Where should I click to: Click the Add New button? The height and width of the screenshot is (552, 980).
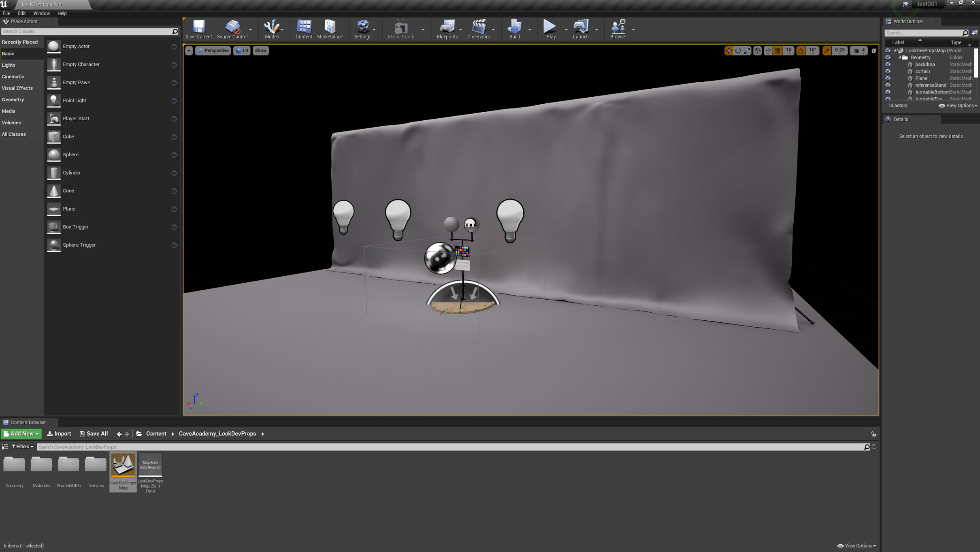point(21,433)
